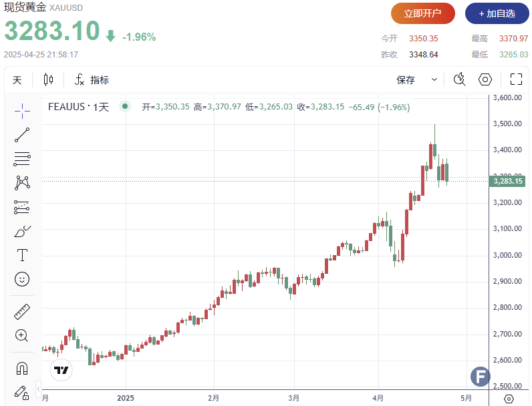
Task: Select the crosshair cursor tool
Action: (22, 110)
